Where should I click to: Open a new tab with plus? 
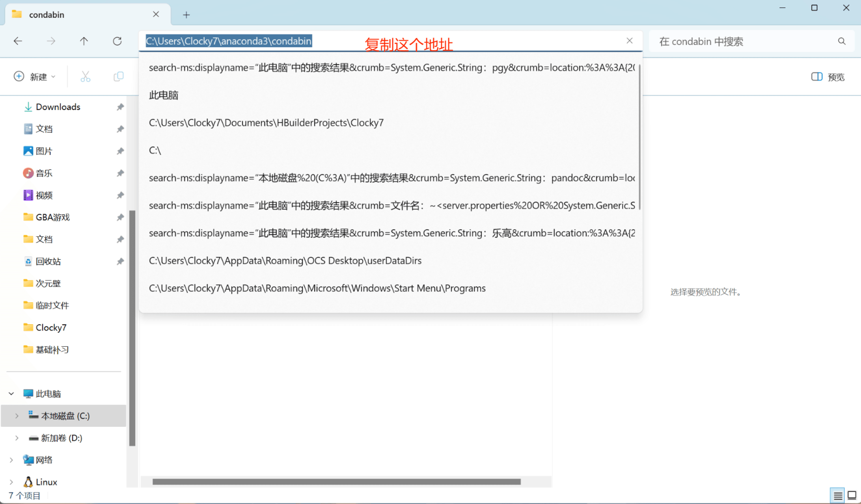pyautogui.click(x=186, y=15)
